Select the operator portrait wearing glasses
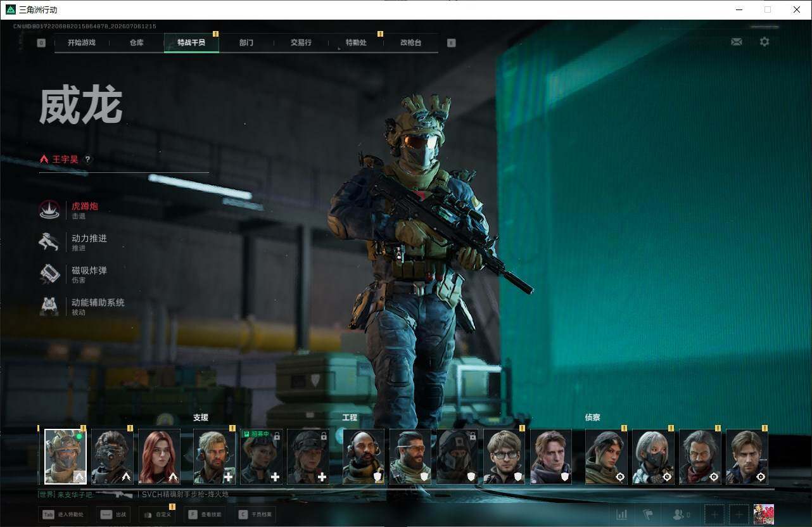Image resolution: width=812 pixels, height=527 pixels. pyautogui.click(x=504, y=456)
